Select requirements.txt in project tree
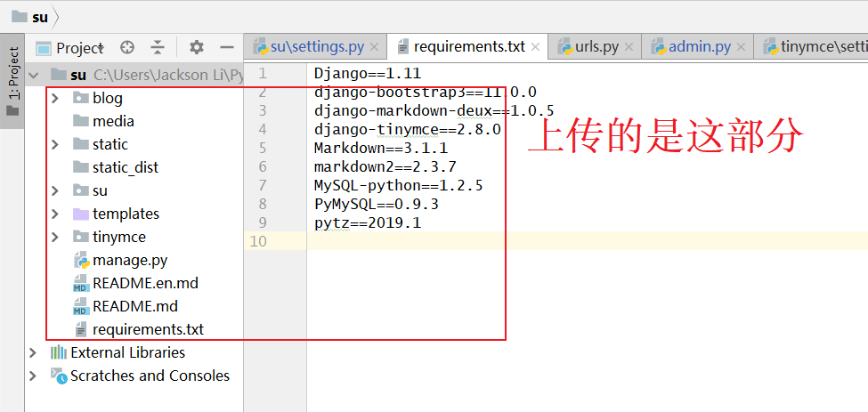The image size is (868, 412). pos(148,329)
